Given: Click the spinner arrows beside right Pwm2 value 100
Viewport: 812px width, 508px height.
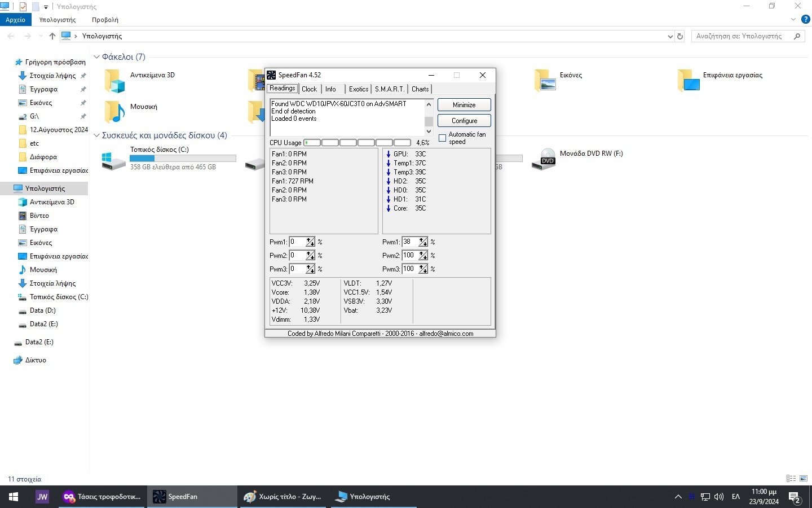Looking at the screenshot, I should [x=423, y=255].
